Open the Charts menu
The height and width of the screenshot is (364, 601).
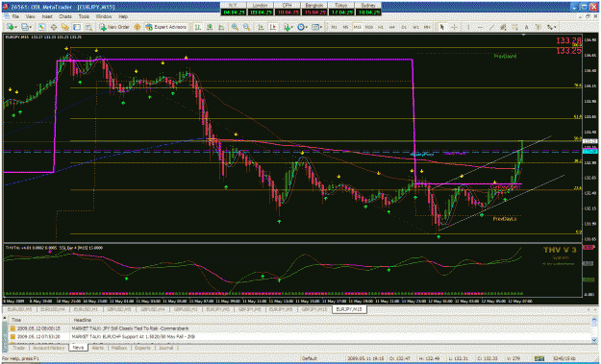point(65,17)
